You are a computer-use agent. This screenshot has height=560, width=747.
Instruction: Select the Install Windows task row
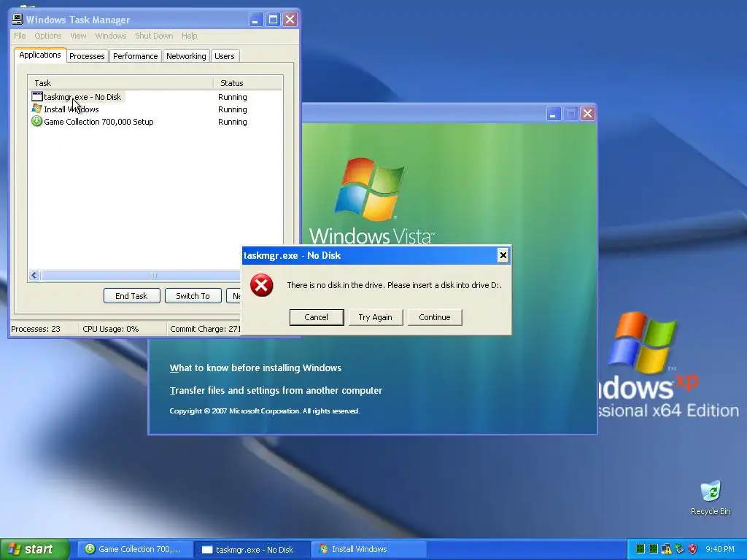pyautogui.click(x=155, y=109)
